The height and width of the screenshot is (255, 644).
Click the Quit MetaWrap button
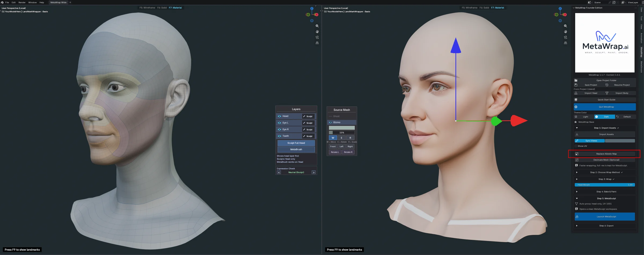605,107
